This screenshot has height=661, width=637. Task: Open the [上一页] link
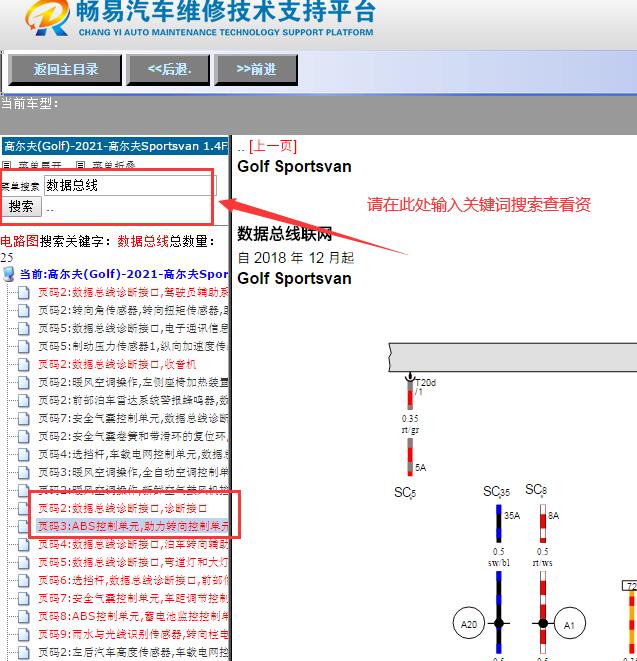click(x=273, y=146)
